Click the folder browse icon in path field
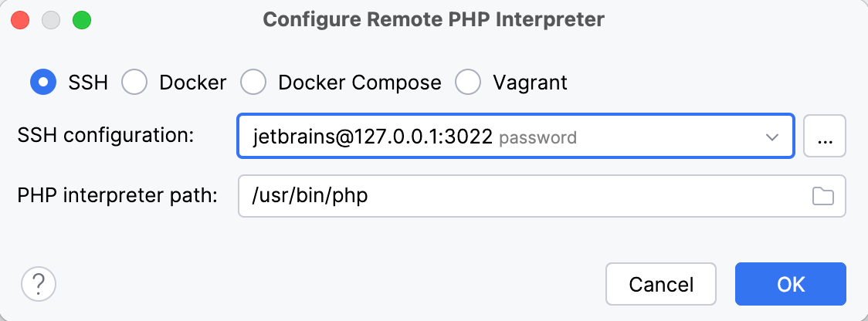This screenshot has height=321, width=868. pyautogui.click(x=823, y=197)
